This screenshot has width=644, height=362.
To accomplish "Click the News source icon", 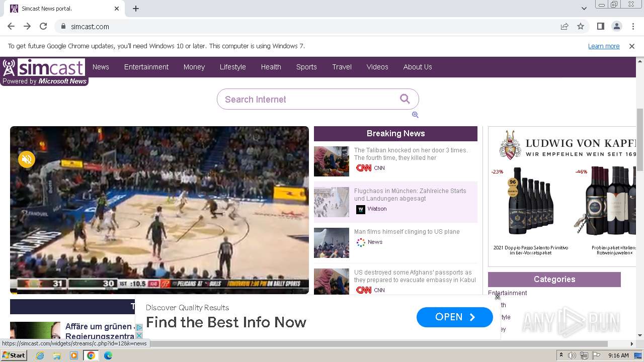I will pyautogui.click(x=361, y=242).
